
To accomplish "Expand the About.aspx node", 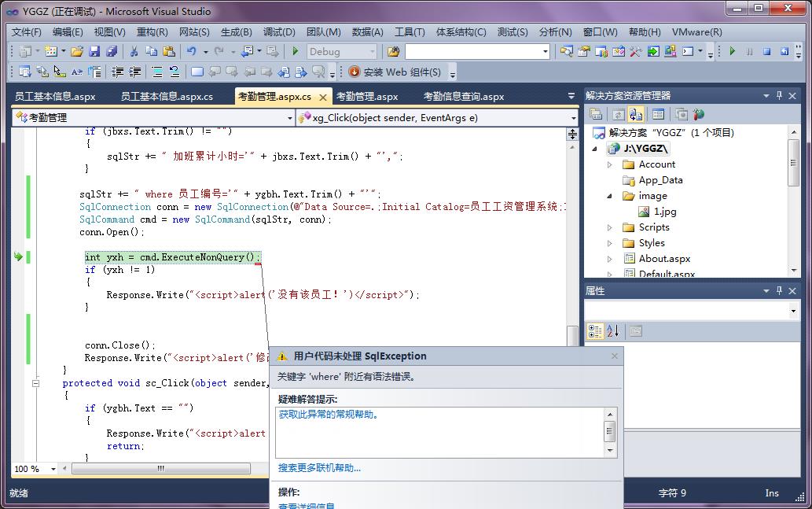I will 609,259.
